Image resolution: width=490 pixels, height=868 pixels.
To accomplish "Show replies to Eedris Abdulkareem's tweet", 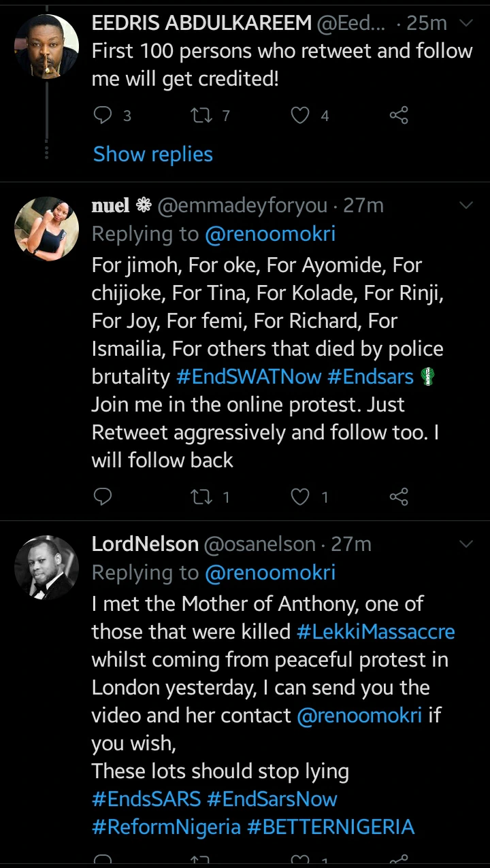I will click(x=153, y=154).
